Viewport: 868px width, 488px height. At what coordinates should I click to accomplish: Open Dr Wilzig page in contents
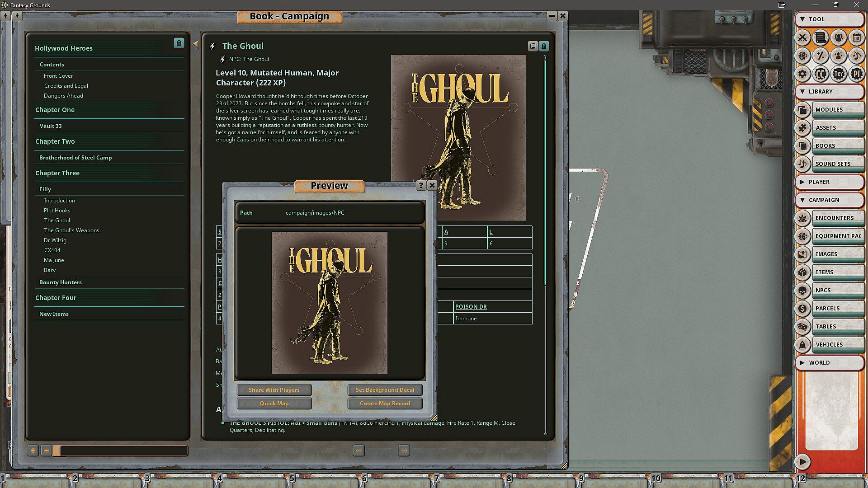[x=55, y=240]
